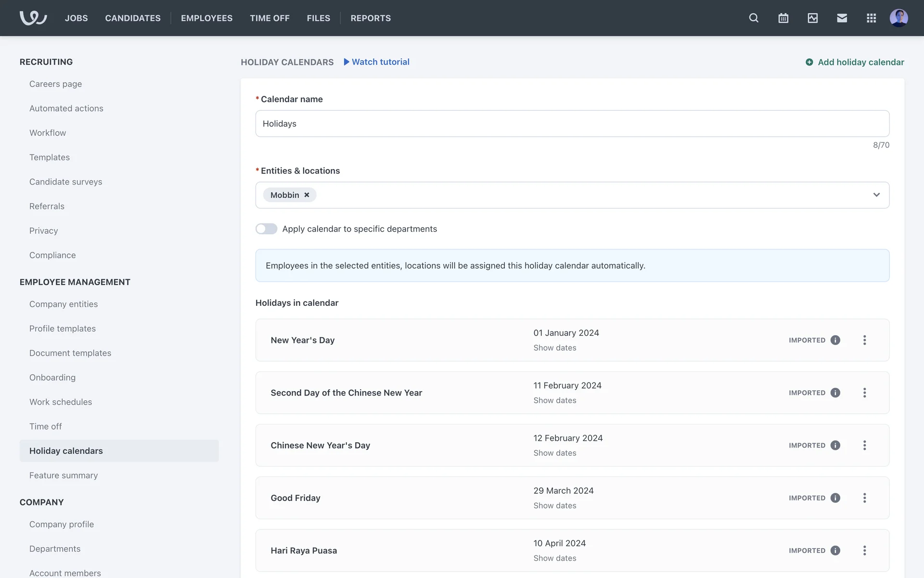Click the user profile avatar
The height and width of the screenshot is (578, 924).
[x=898, y=18]
